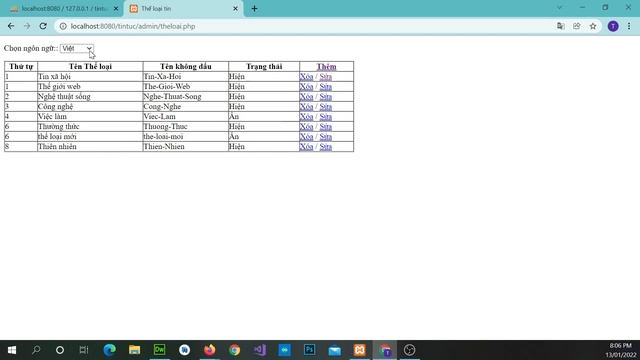Go back to the previous page
The height and width of the screenshot is (360, 640).
[x=11, y=26]
